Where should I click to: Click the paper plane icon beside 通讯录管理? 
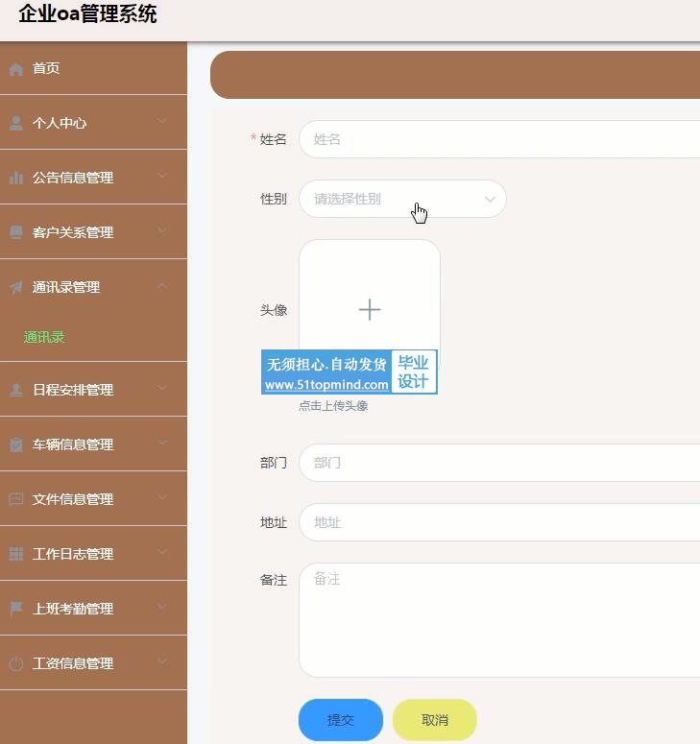coord(15,287)
